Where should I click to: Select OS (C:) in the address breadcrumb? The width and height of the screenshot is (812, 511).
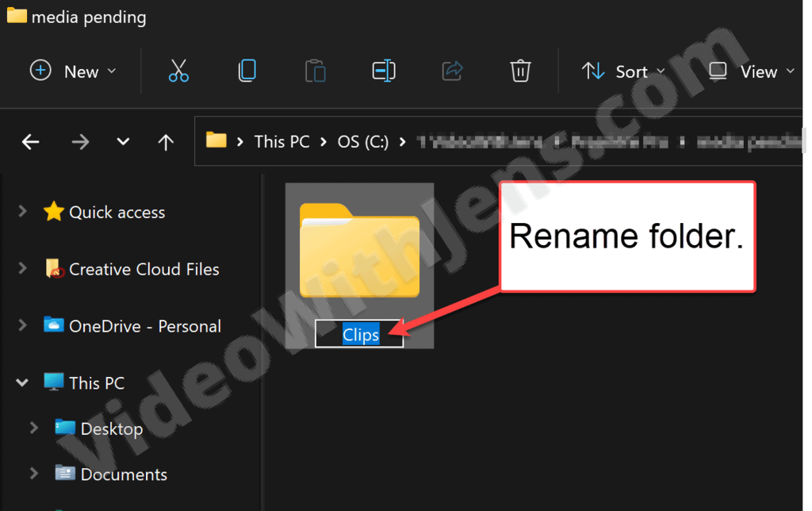pos(363,141)
